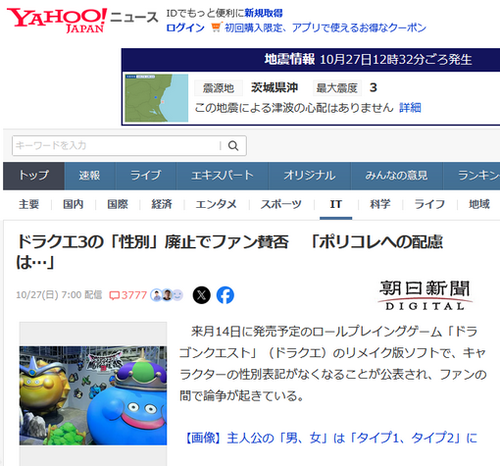Open the ライブ tab
500x466 pixels.
tap(145, 176)
